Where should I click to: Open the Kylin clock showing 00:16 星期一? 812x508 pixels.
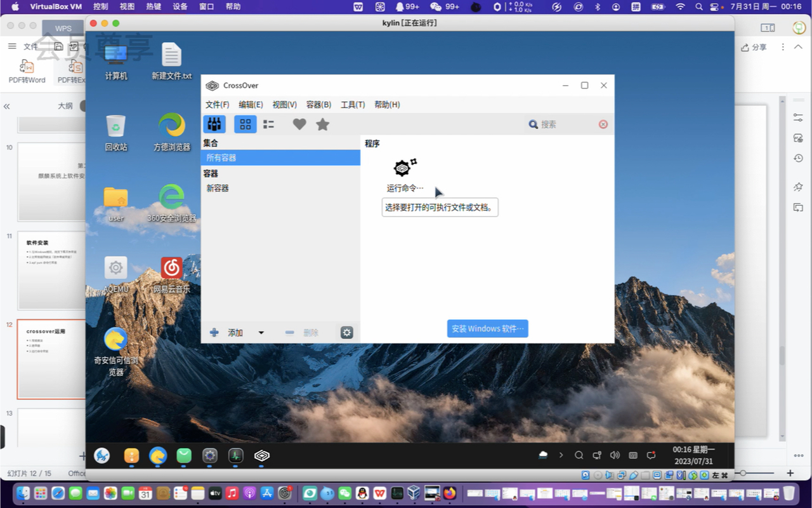pyautogui.click(x=693, y=455)
